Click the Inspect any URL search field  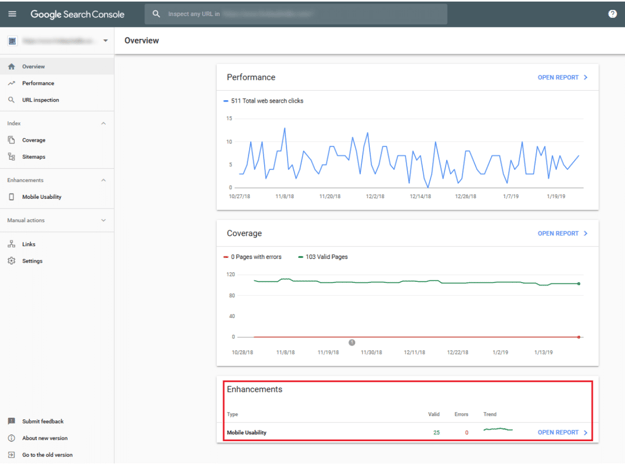(x=296, y=14)
